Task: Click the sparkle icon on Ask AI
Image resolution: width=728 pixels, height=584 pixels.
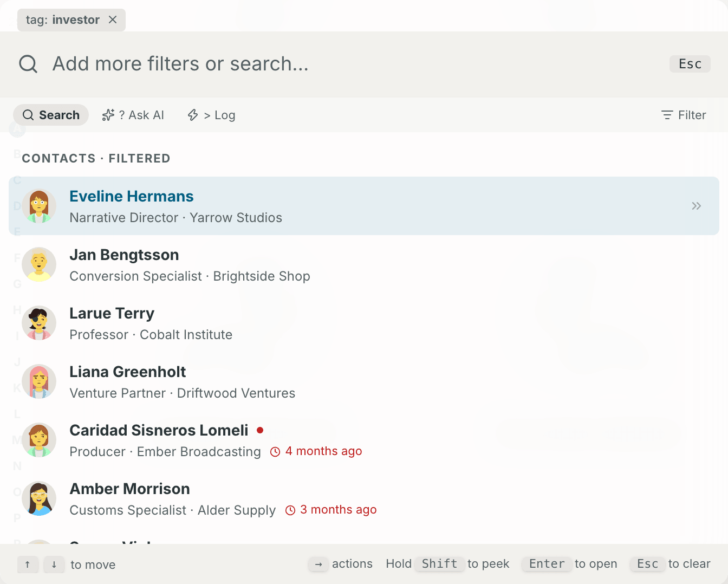Action: pos(108,115)
